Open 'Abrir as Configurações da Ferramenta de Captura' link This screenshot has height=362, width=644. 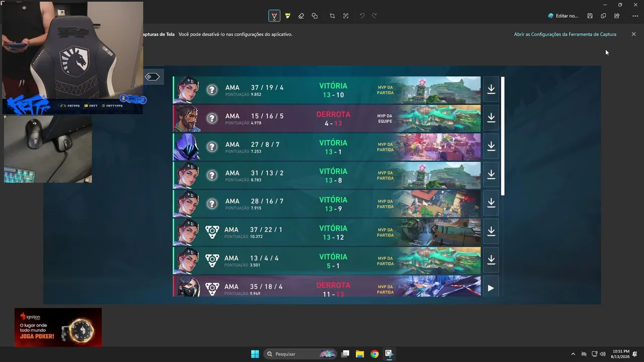point(565,34)
